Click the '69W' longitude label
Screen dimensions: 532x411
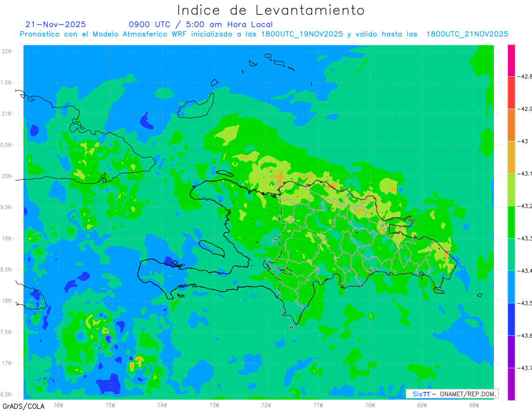pyautogui.click(x=422, y=405)
